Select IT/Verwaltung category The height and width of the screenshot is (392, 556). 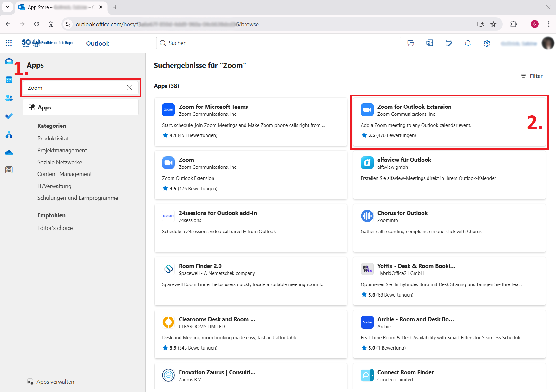pyautogui.click(x=54, y=186)
